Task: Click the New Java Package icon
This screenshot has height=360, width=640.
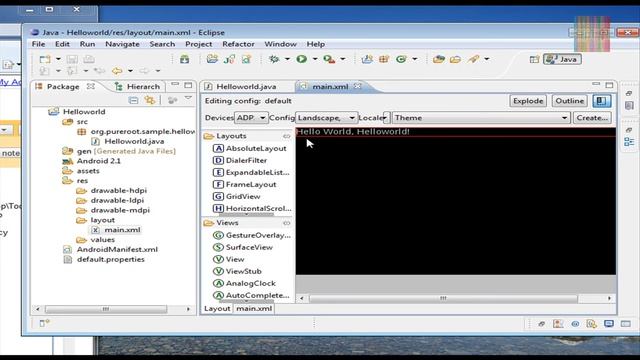Action: 384,59
